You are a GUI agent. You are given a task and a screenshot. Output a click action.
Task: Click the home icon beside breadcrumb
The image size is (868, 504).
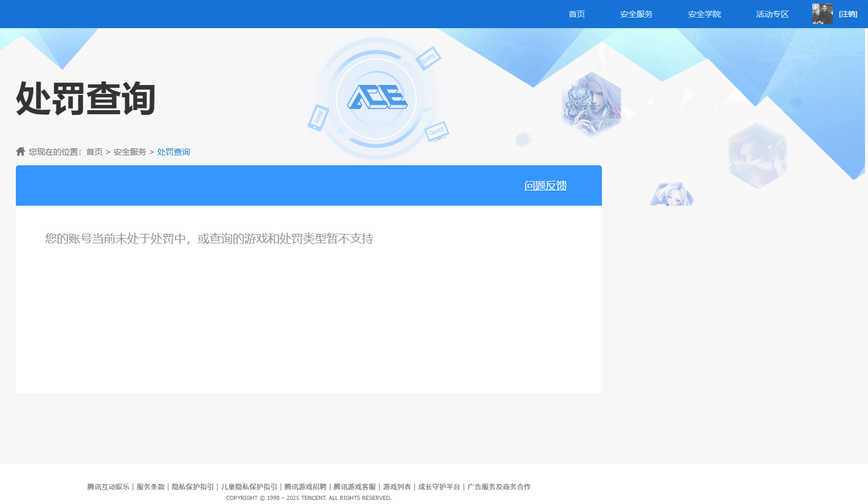20,151
